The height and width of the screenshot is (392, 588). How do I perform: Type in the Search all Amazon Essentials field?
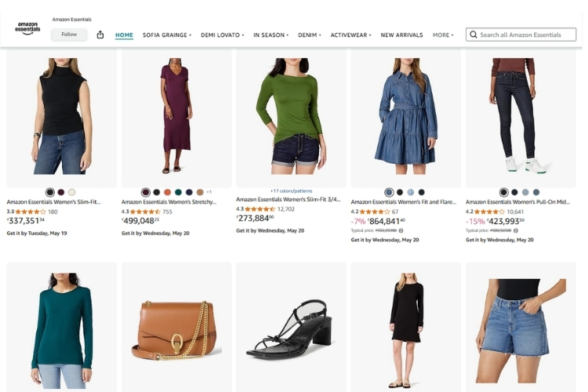pyautogui.click(x=527, y=34)
